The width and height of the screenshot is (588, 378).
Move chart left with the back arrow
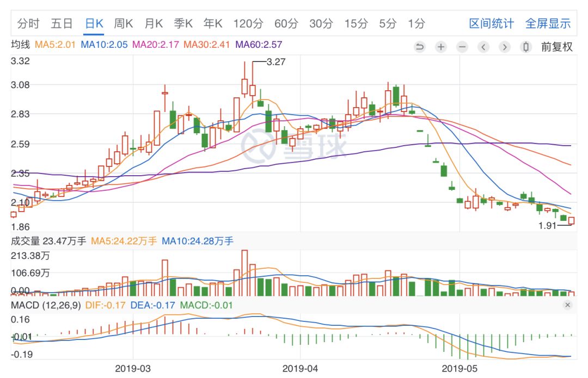483,47
